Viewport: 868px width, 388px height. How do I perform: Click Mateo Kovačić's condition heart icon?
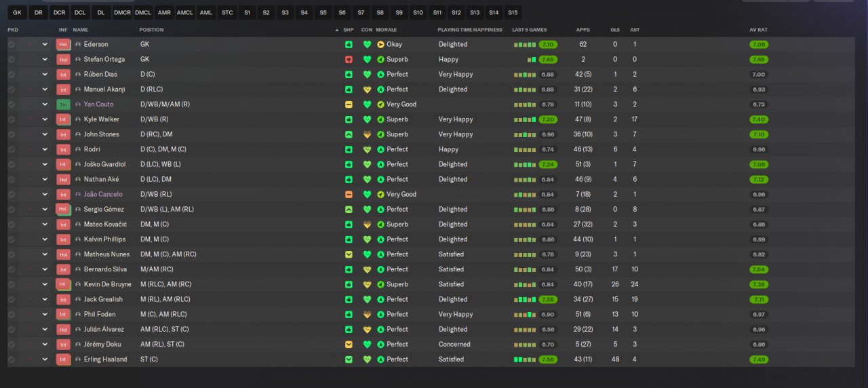[x=368, y=225]
